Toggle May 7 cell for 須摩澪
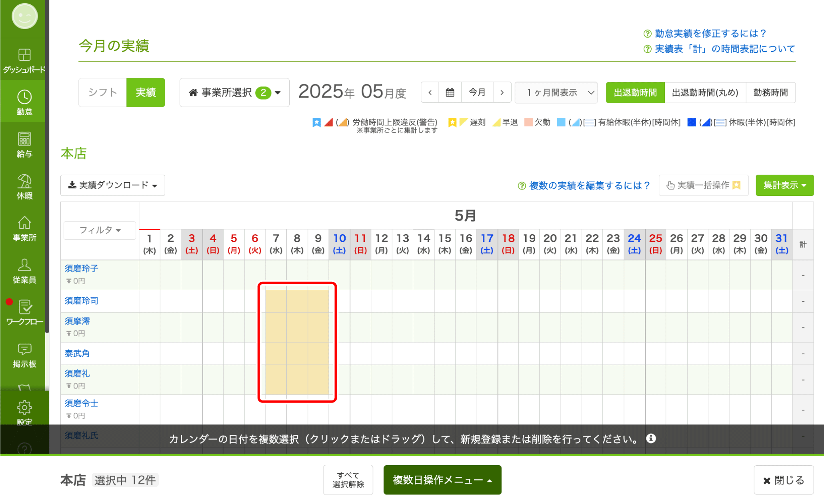Image resolution: width=824 pixels, height=504 pixels. [x=276, y=327]
